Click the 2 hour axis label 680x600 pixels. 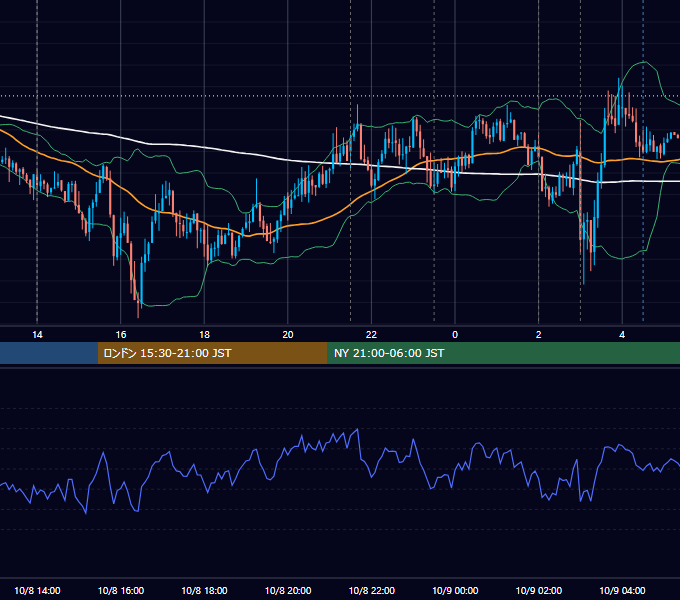point(538,335)
